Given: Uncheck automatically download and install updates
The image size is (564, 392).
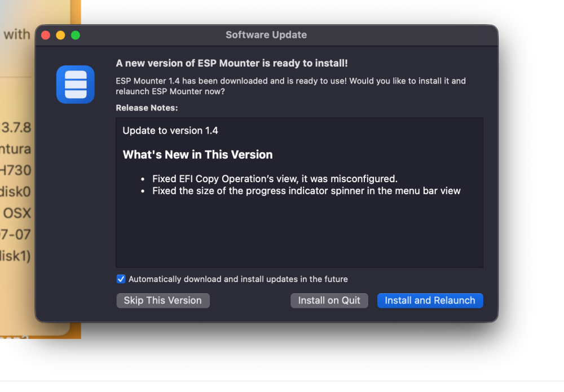Looking at the screenshot, I should [x=121, y=279].
